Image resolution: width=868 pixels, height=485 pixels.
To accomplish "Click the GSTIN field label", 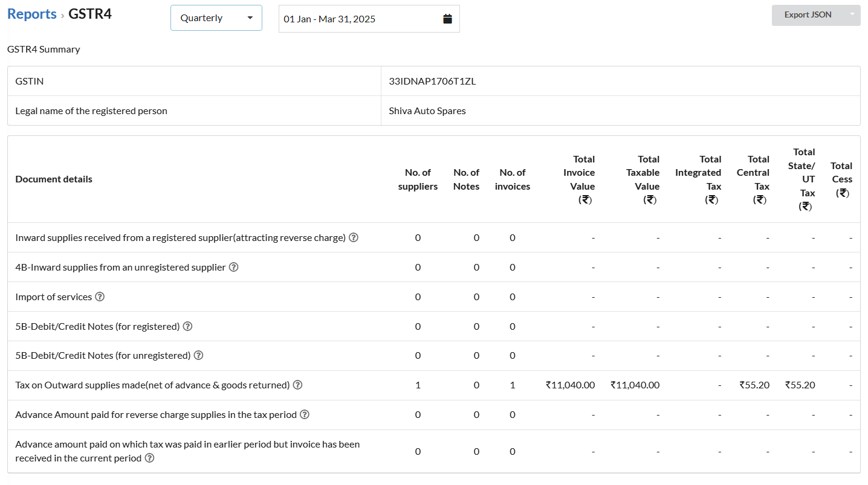I will 29,81.
